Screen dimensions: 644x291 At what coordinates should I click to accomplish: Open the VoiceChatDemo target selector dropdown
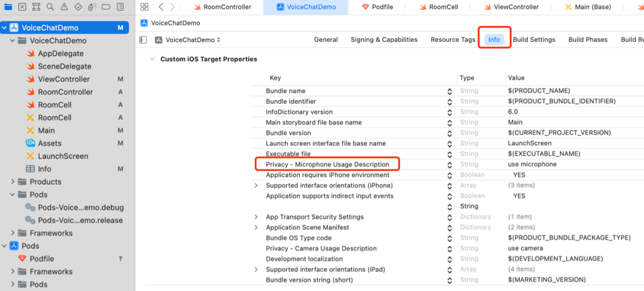188,40
